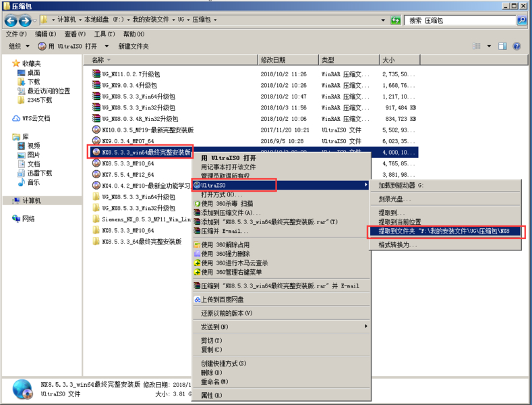
Task: Expand the UltraISO submenu entry
Action: [x=280, y=185]
